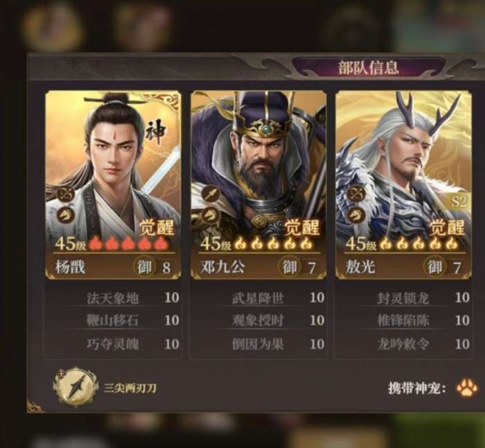Tap the 御 badge on 杨戬's card
485x448 pixels.
[144, 266]
